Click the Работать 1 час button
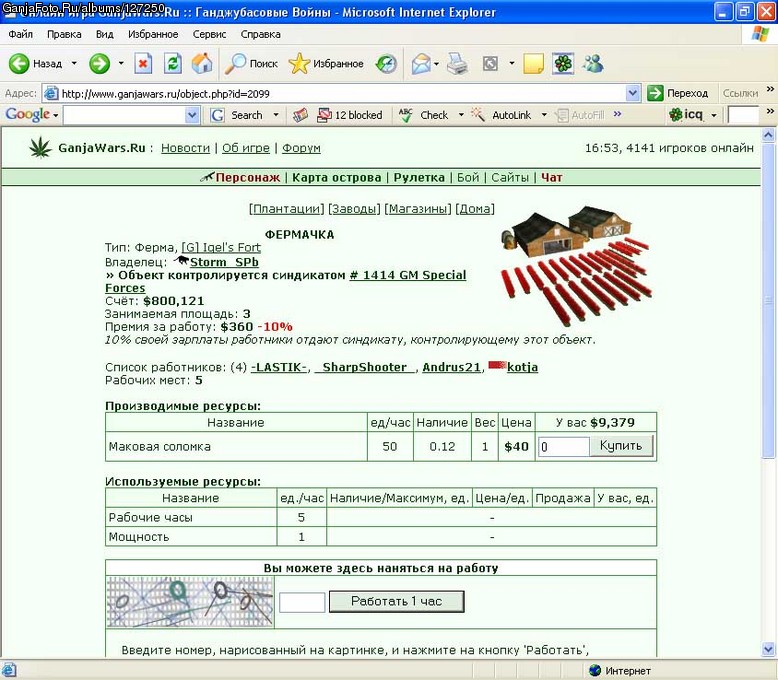 pos(396,601)
